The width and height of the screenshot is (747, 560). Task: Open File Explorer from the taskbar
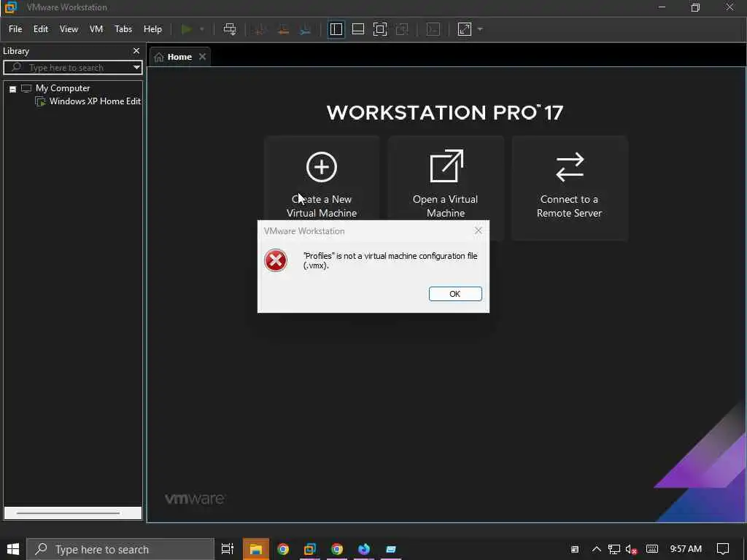[x=256, y=549]
